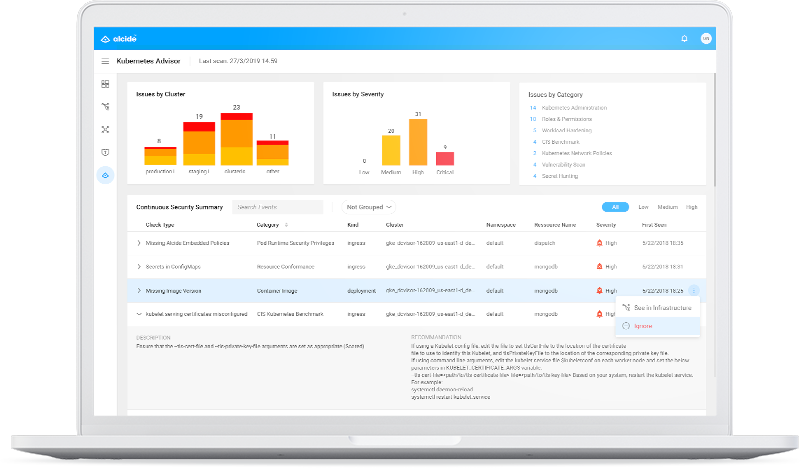Image resolution: width=801 pixels, height=468 pixels.
Task: Open the notifications bell
Action: coord(684,38)
